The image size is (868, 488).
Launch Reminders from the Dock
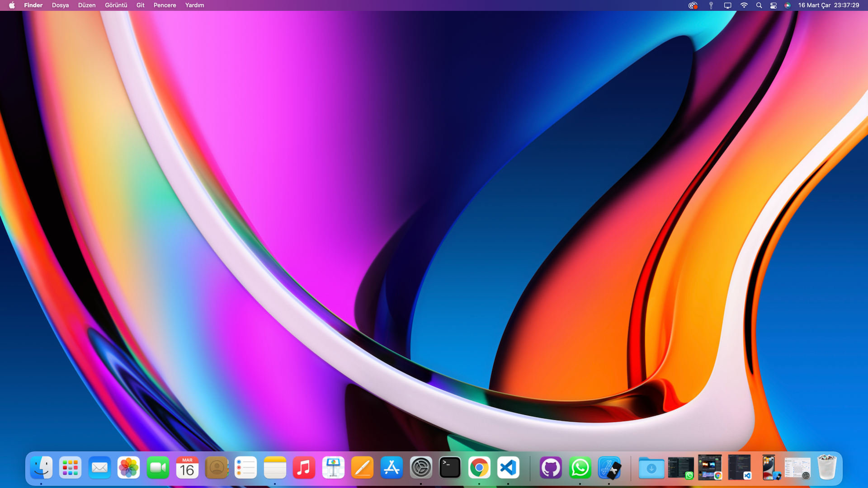tap(245, 468)
